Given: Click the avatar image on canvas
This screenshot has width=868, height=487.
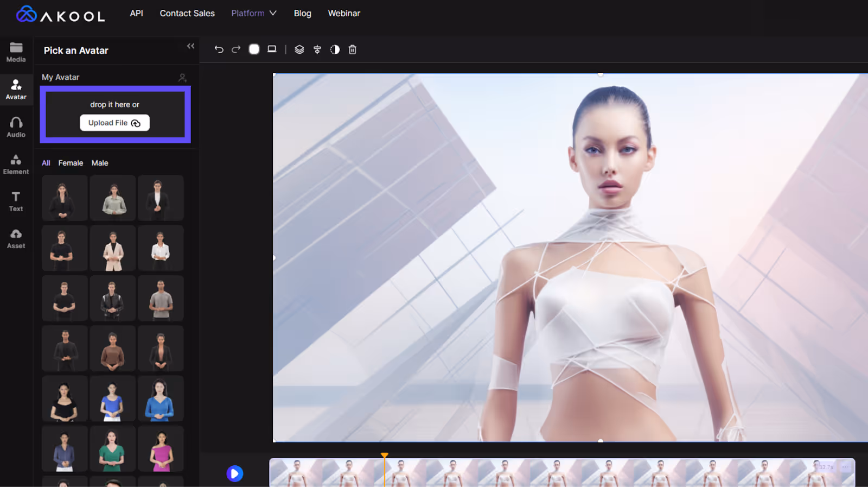Looking at the screenshot, I should pos(570,258).
